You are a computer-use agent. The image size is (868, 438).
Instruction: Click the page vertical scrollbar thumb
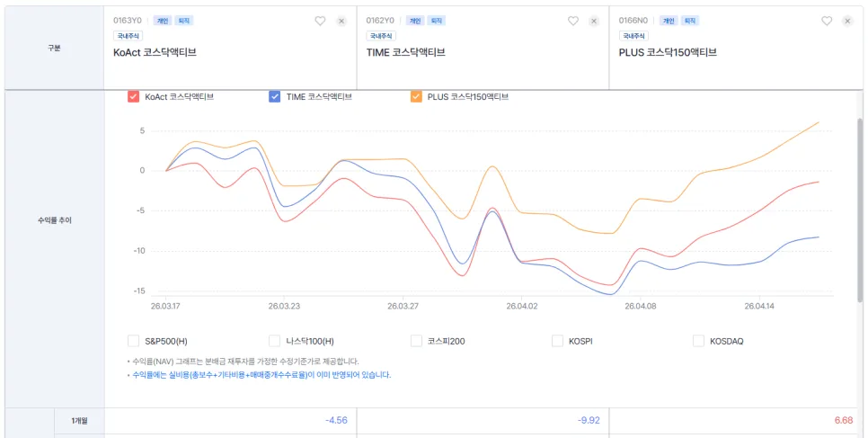tap(860, 210)
